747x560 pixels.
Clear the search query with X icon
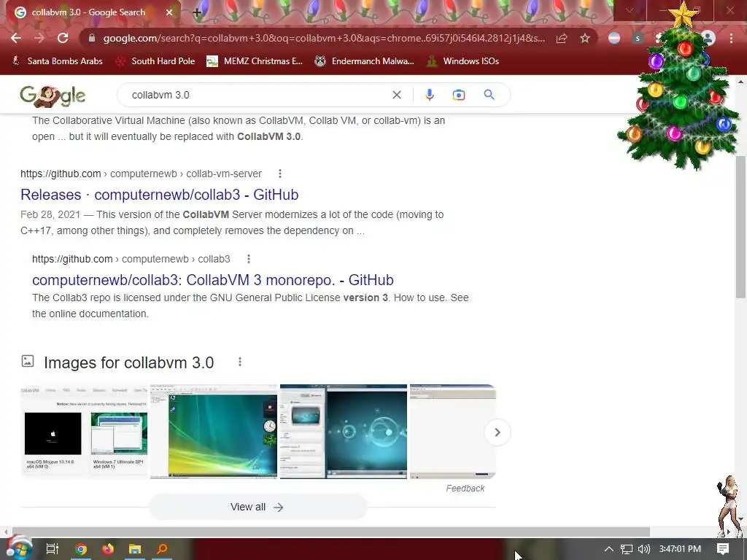[396, 95]
